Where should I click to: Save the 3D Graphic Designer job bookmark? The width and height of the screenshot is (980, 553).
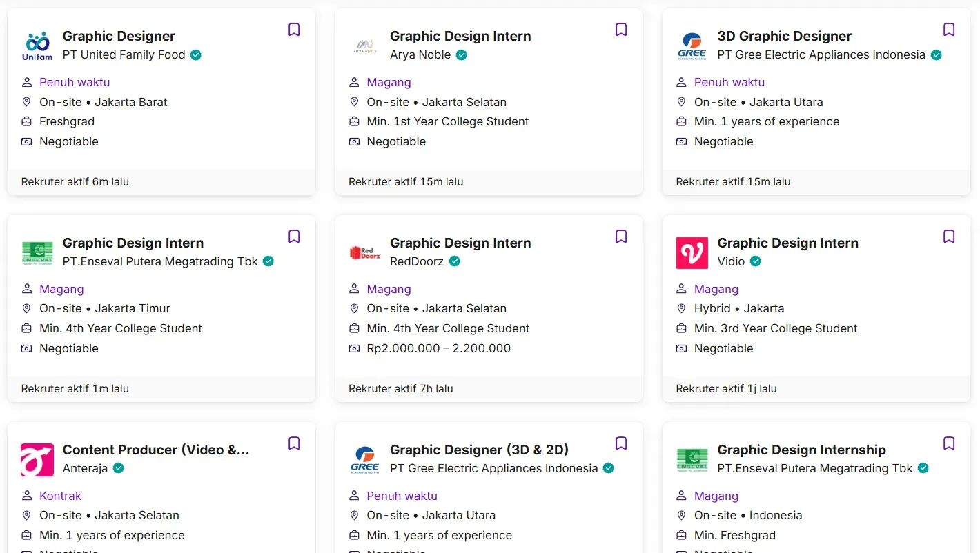pyautogui.click(x=949, y=30)
